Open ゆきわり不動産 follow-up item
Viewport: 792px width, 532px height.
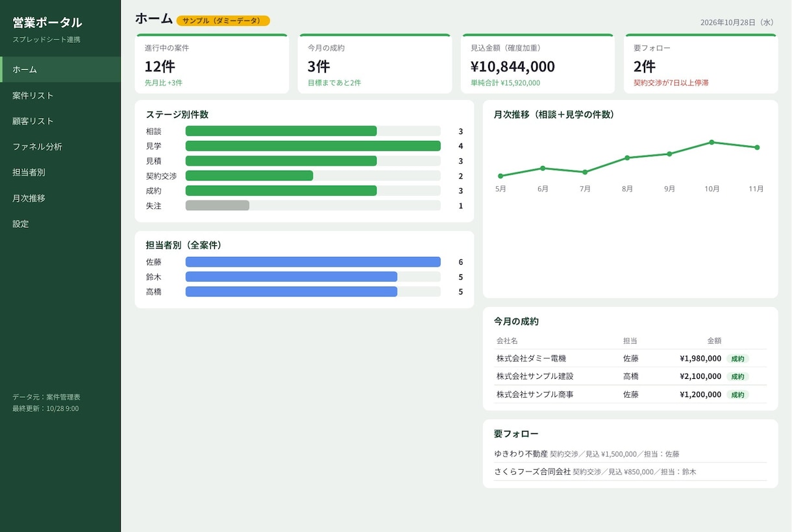pos(630,454)
